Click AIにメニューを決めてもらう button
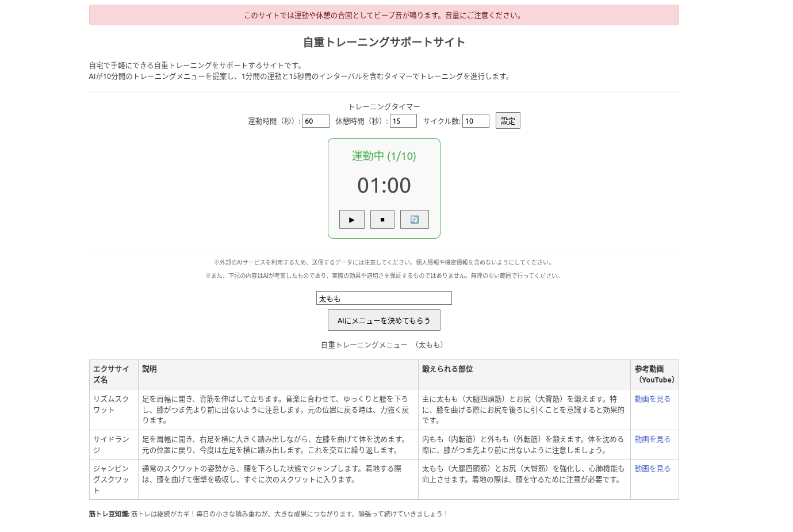 384,320
